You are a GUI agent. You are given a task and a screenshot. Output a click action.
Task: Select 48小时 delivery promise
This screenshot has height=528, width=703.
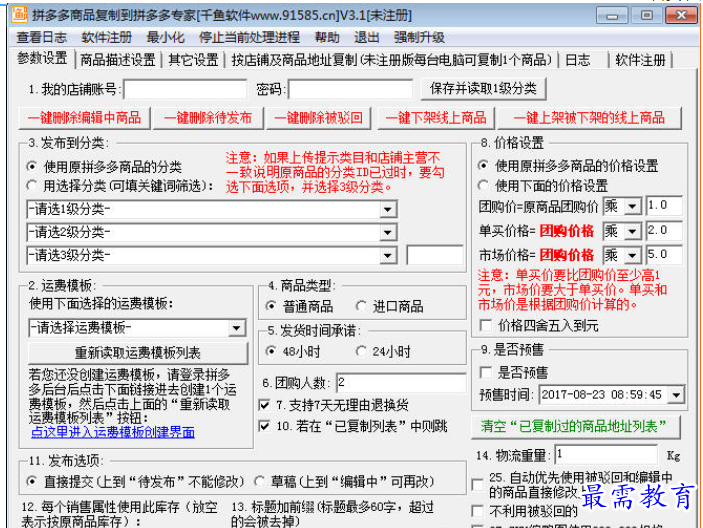tap(271, 351)
